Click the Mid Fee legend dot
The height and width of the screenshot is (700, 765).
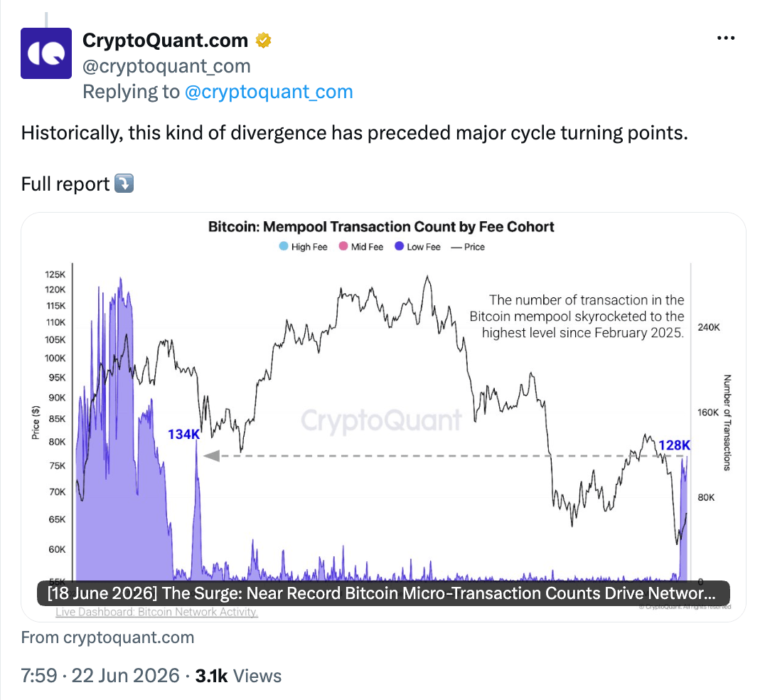343,247
